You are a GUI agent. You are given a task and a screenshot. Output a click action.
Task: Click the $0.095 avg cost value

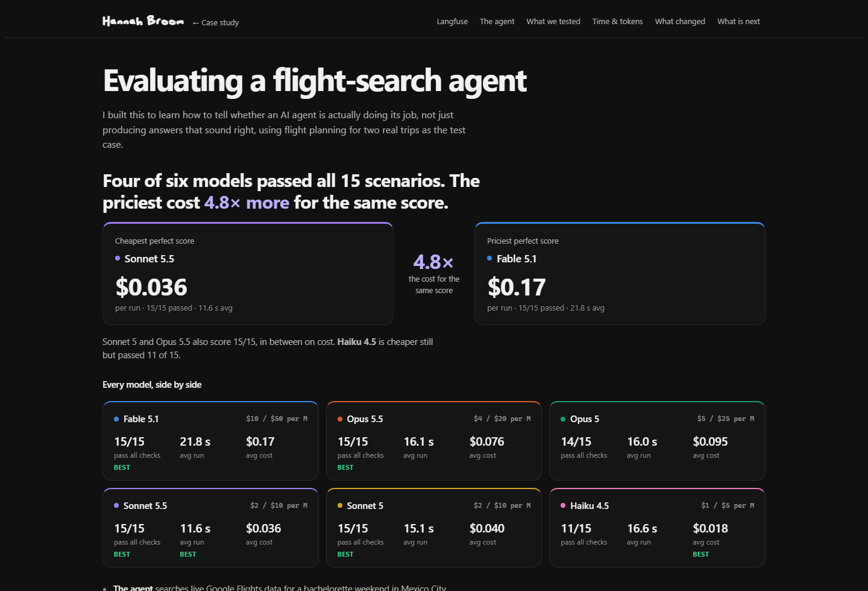click(x=711, y=442)
